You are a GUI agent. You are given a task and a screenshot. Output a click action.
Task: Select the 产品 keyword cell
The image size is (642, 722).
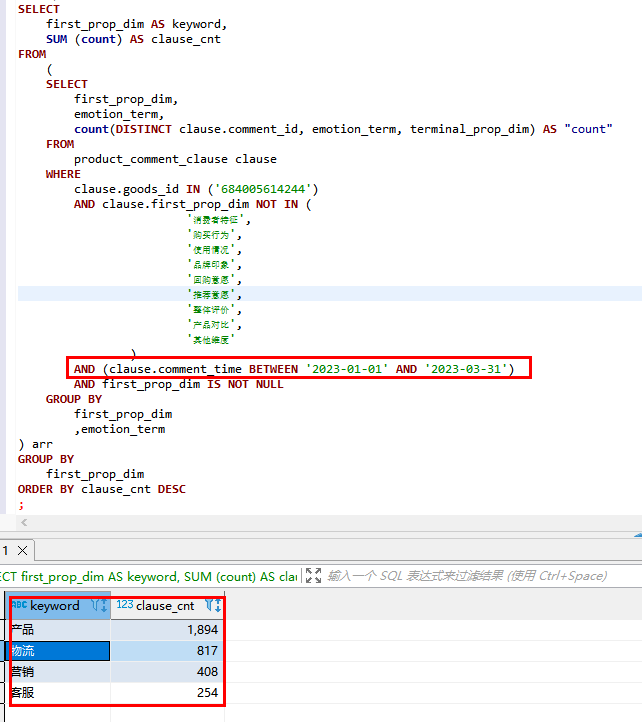(60, 629)
